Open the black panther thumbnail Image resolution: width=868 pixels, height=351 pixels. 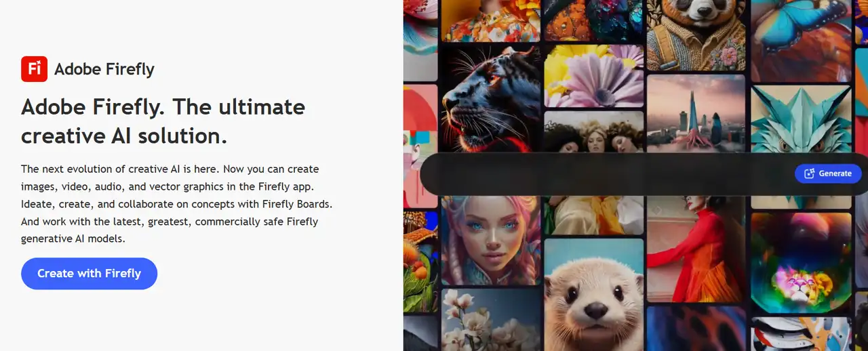[491, 98]
